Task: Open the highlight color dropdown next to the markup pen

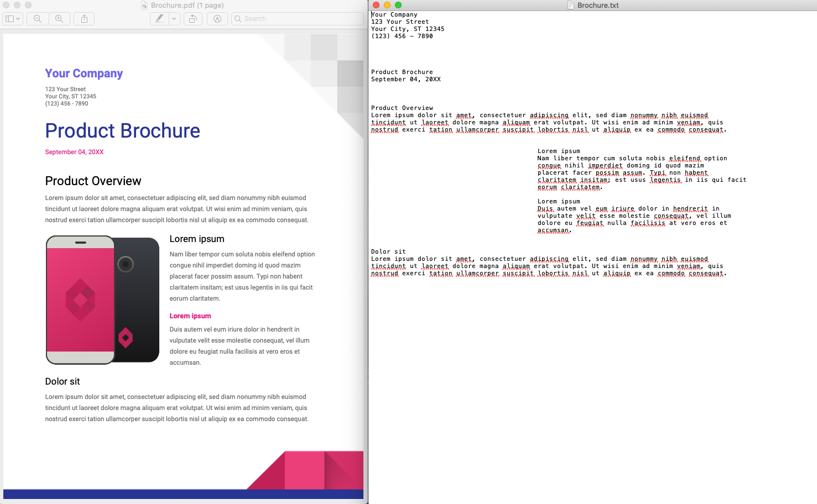Action: 173,18
